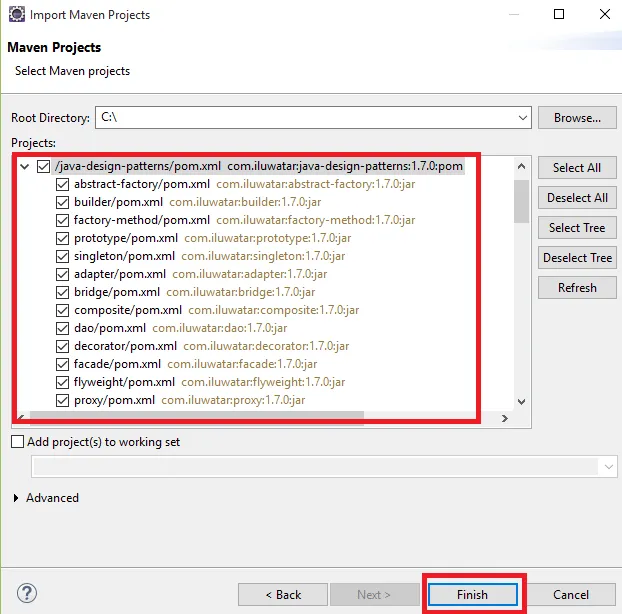622x614 pixels.
Task: Select com.iluwatar:adapter:1.7.0:jar text
Action: click(x=250, y=274)
